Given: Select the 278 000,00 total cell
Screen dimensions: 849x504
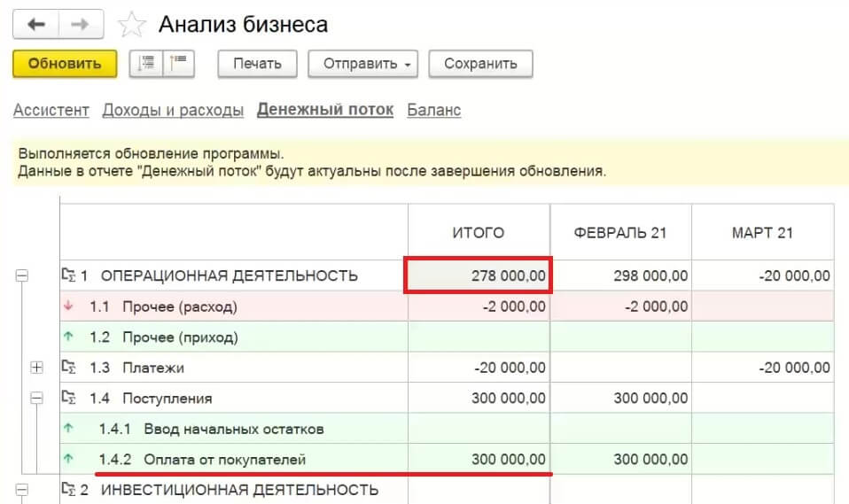Looking at the screenshot, I should (x=479, y=275).
